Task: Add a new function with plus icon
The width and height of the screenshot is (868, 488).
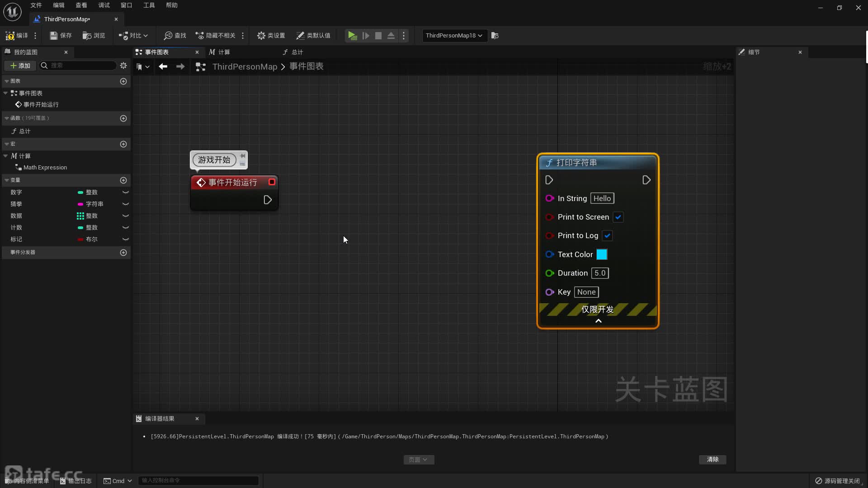Action: 123,118
